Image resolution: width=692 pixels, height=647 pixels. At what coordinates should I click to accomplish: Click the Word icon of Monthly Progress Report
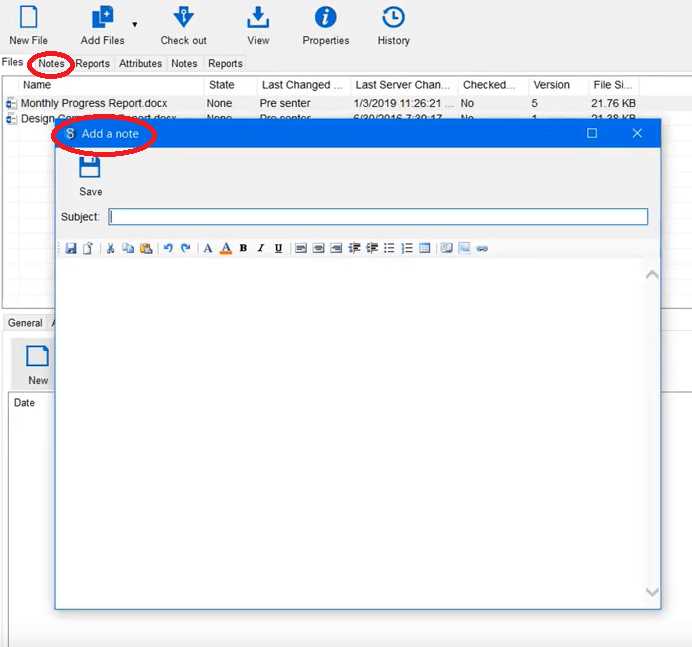click(11, 103)
